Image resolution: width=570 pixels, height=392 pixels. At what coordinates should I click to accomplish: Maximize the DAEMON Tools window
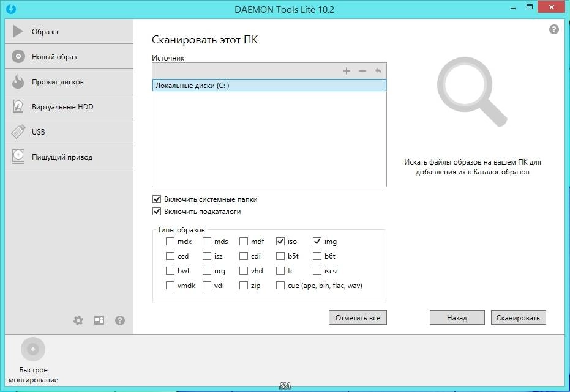530,7
